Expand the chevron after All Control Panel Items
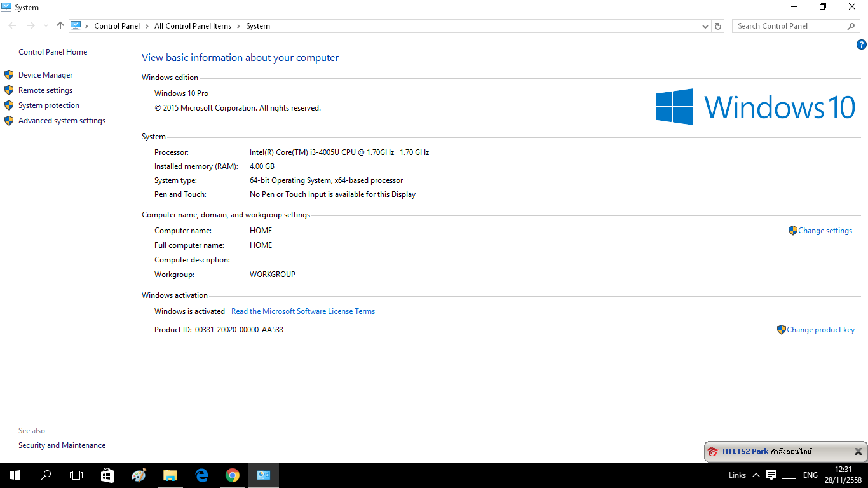868x488 pixels. tap(239, 26)
